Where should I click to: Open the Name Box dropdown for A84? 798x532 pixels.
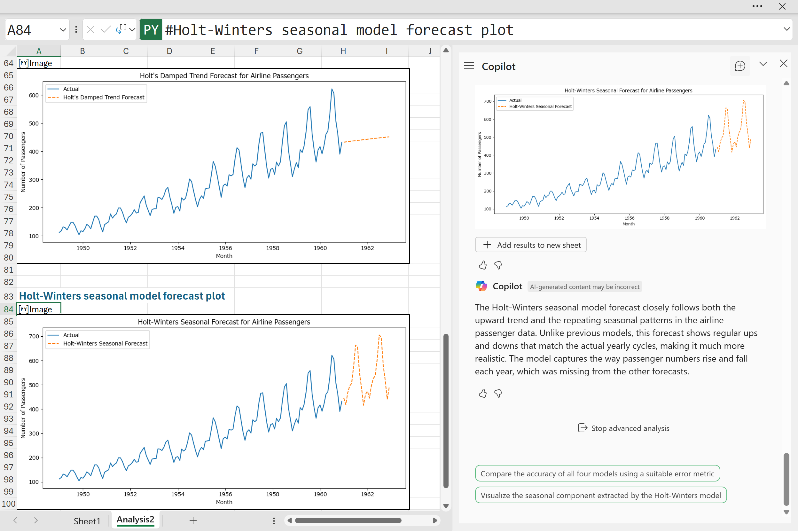click(63, 30)
